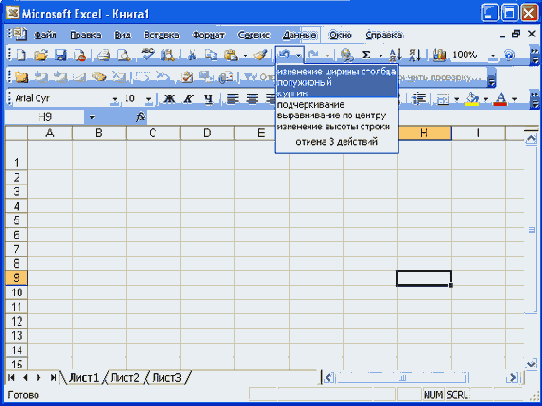Open the Chart Wizard icon
This screenshot has height=406, width=542.
tap(439, 55)
